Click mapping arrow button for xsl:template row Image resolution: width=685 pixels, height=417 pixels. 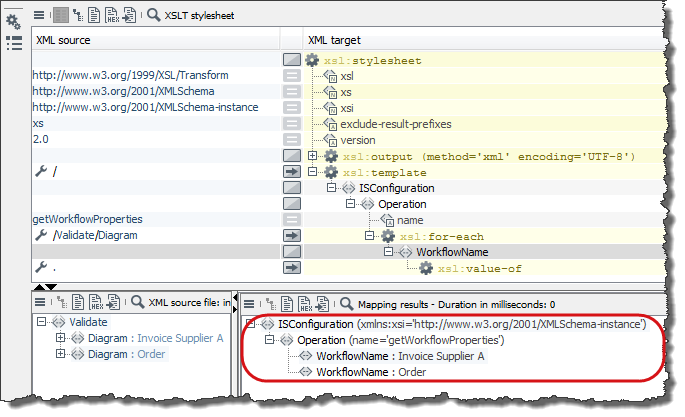(x=292, y=172)
